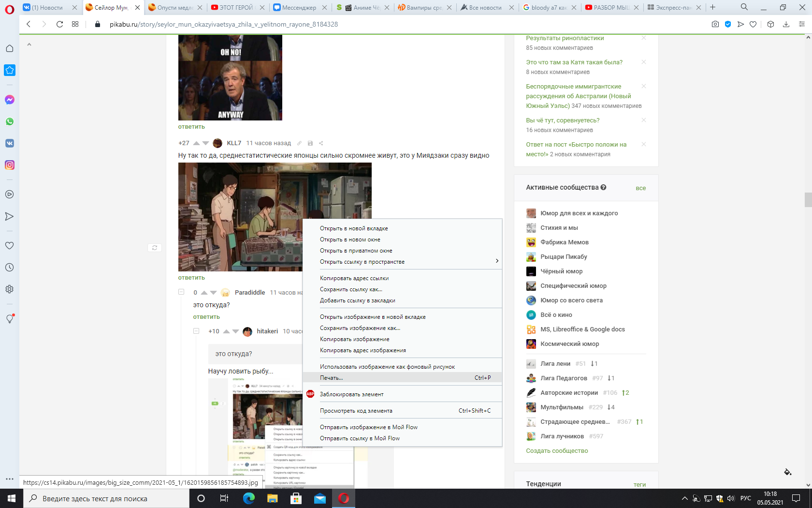Viewport: 812px width, 508px height.
Task: Show hidden system tray icons
Action: 684,498
